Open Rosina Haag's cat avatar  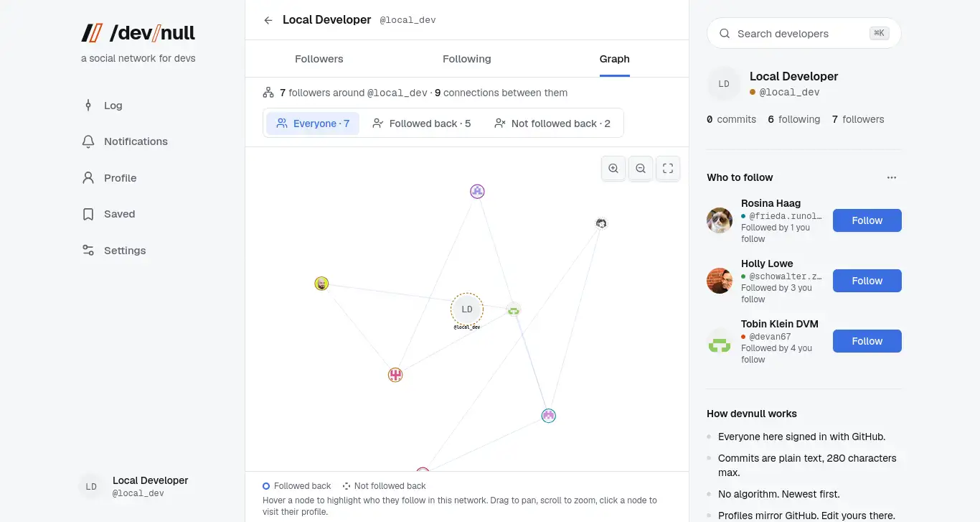(x=720, y=220)
